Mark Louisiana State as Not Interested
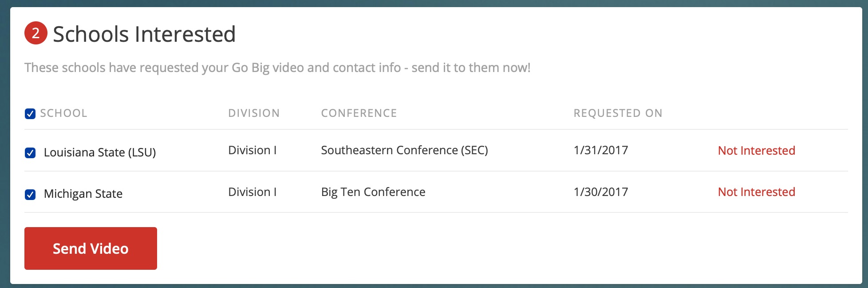This screenshot has height=288, width=868. coord(756,151)
